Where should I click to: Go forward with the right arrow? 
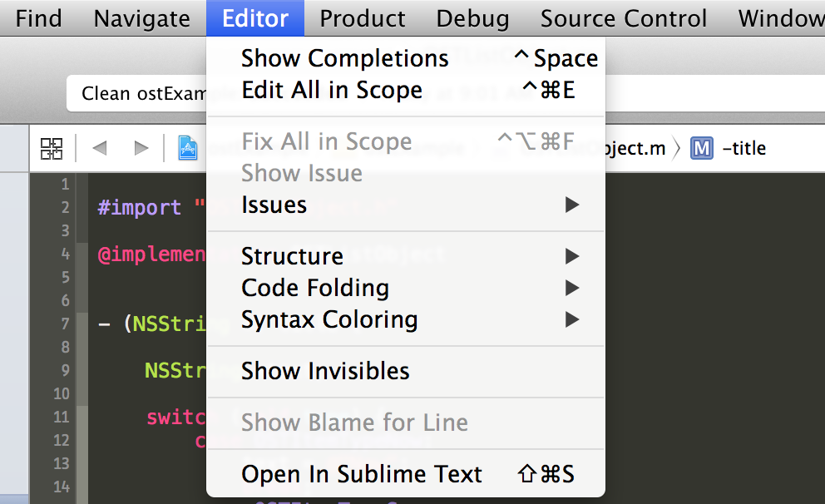tap(141, 148)
